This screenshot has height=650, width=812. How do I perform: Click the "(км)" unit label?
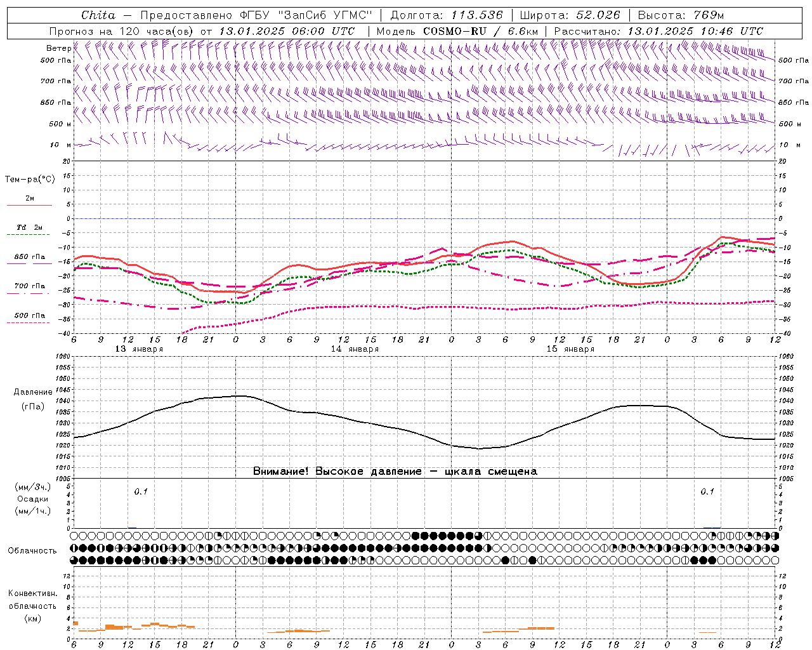(x=33, y=618)
